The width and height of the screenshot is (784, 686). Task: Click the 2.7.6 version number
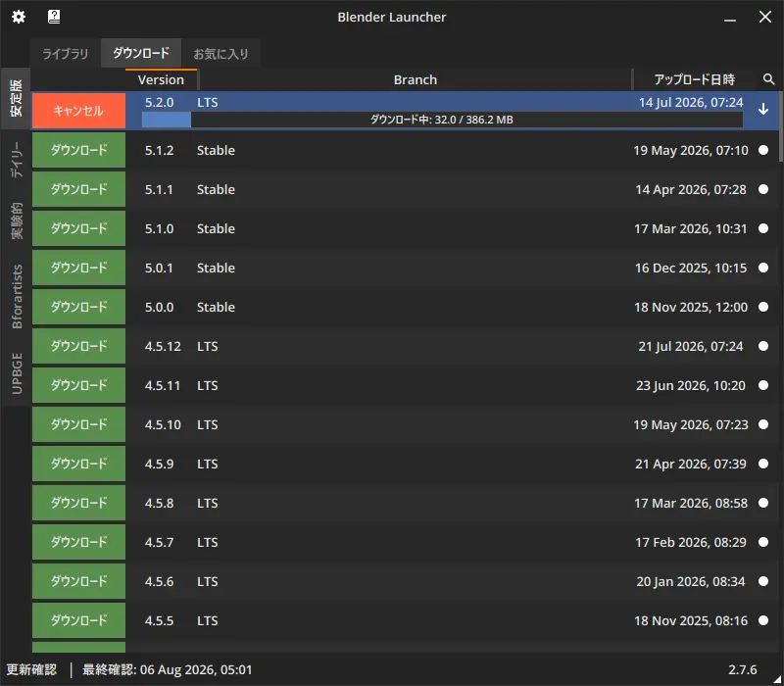point(743,669)
